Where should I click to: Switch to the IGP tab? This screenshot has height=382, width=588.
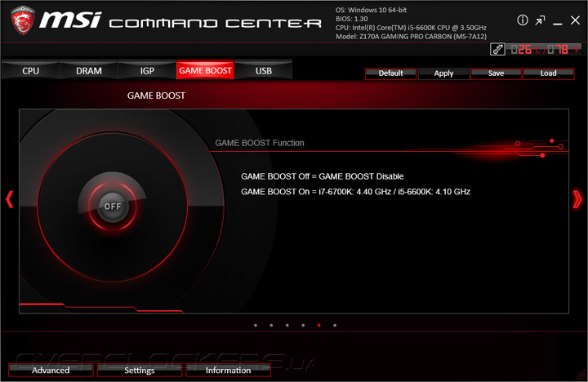[147, 71]
